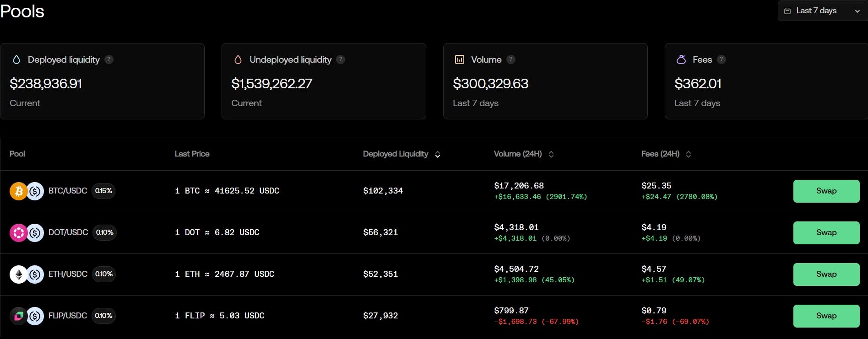Swap on the FLIP/USDC pool row
The height and width of the screenshot is (339, 868).
826,316
